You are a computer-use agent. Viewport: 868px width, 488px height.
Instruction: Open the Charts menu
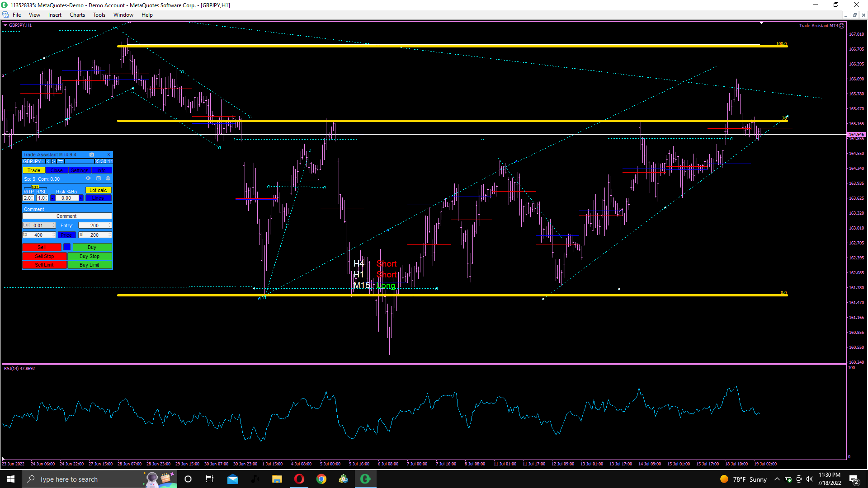pos(77,15)
